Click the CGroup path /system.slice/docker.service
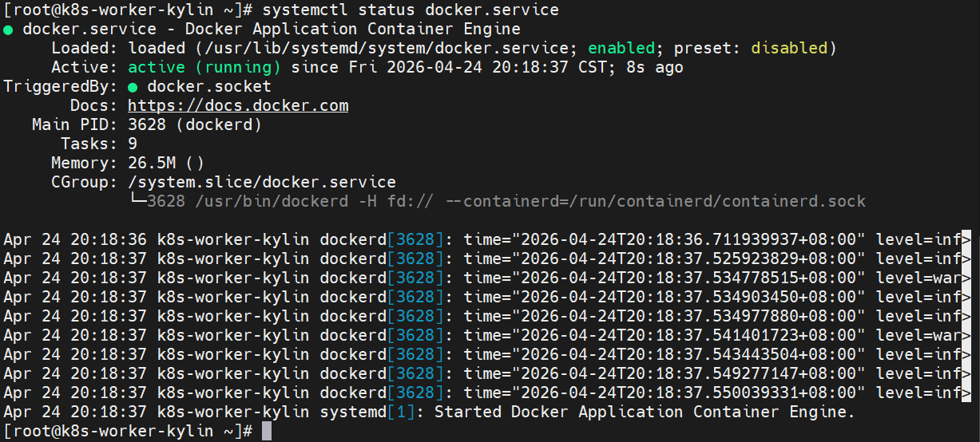This screenshot has height=442, width=980. [262, 183]
